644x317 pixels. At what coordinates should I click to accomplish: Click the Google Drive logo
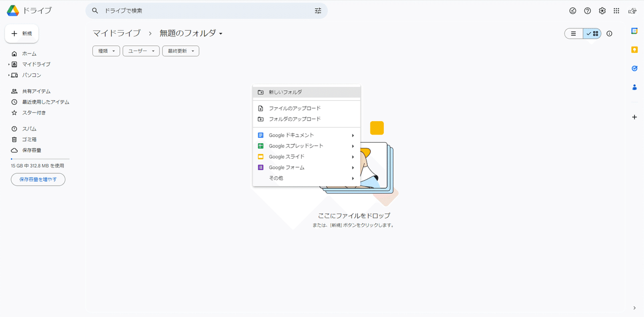pos(13,11)
